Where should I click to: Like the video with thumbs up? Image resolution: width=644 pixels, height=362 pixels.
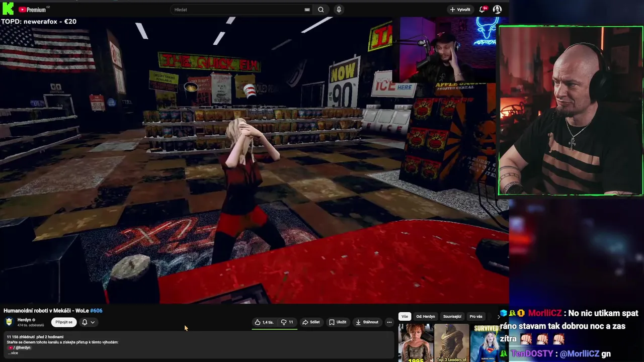(265, 322)
